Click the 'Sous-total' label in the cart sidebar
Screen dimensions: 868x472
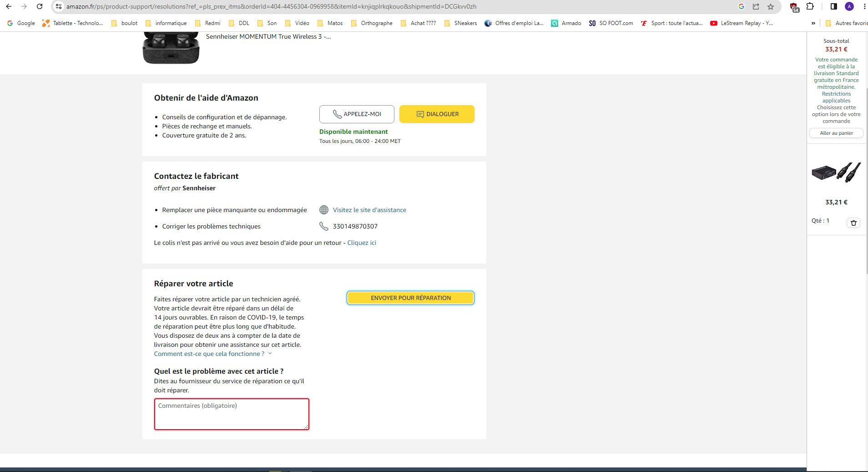(836, 41)
